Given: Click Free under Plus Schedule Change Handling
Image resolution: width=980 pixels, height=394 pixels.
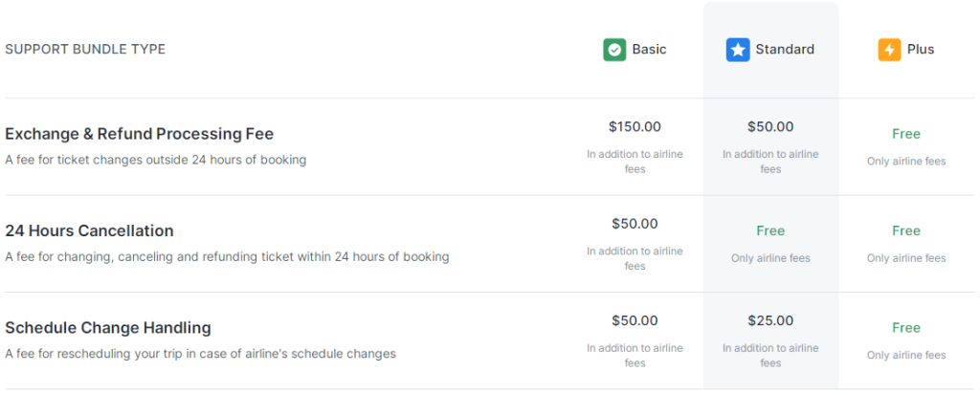Looking at the screenshot, I should (906, 328).
